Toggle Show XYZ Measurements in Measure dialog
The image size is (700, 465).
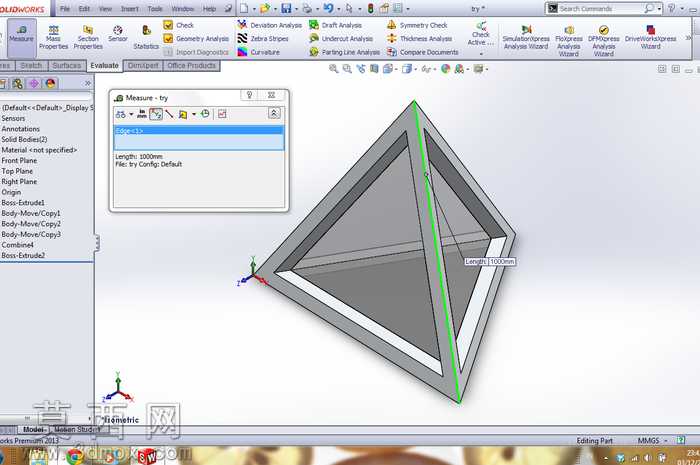click(156, 114)
